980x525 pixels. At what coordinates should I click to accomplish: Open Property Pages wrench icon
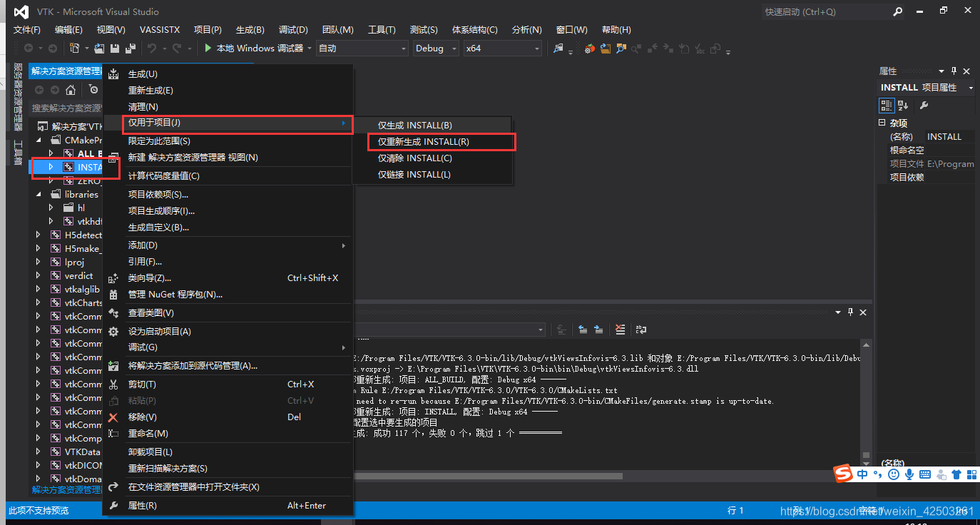924,106
